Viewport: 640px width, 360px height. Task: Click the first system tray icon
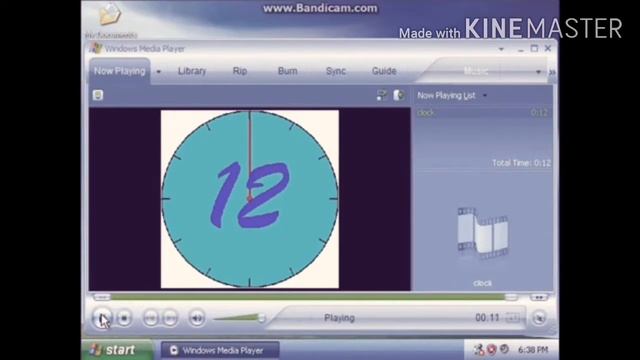pos(479,349)
